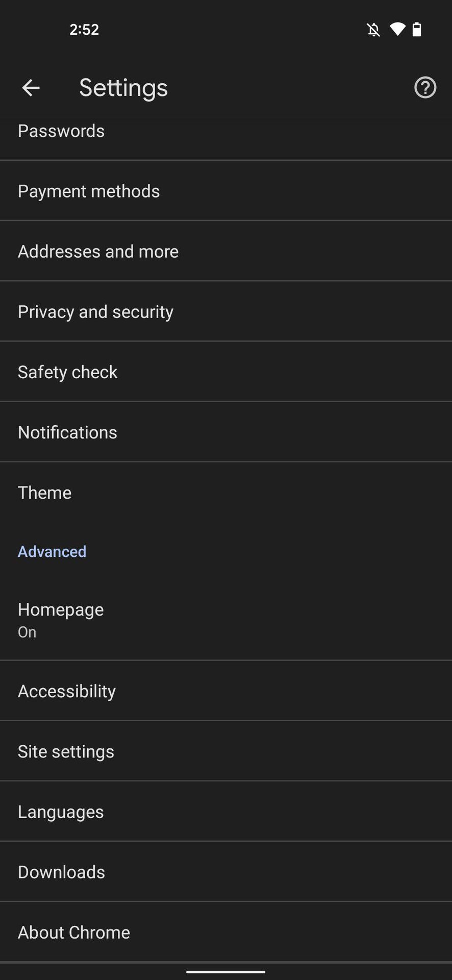Screen dimensions: 452x980
Task: Run Safety check
Action: pyautogui.click(x=67, y=372)
